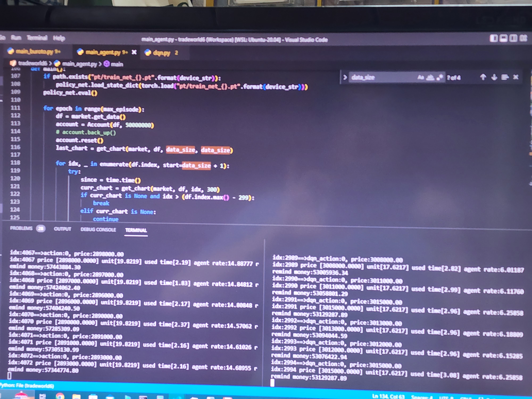Toggle Use Regular Expression in find widget

(440, 77)
